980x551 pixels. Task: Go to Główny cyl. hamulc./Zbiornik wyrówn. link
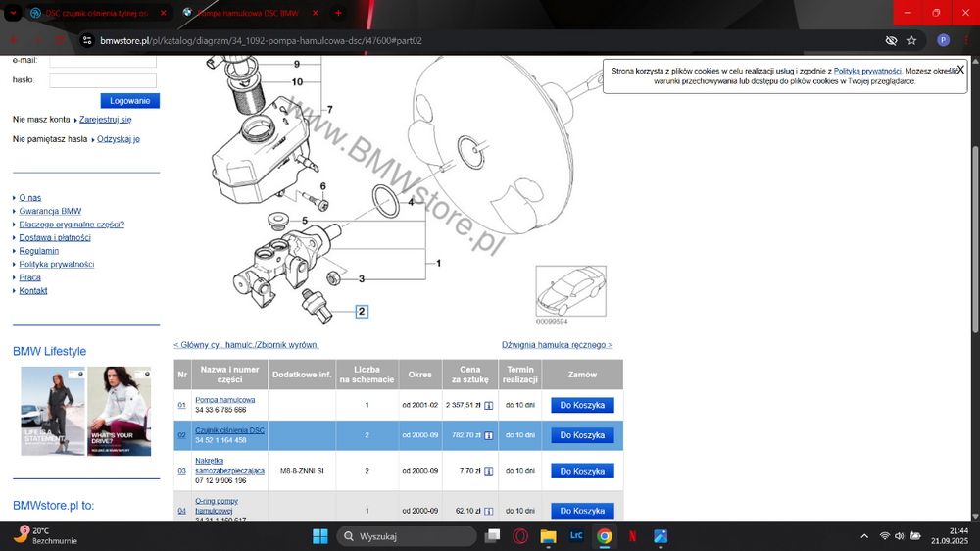pos(246,344)
